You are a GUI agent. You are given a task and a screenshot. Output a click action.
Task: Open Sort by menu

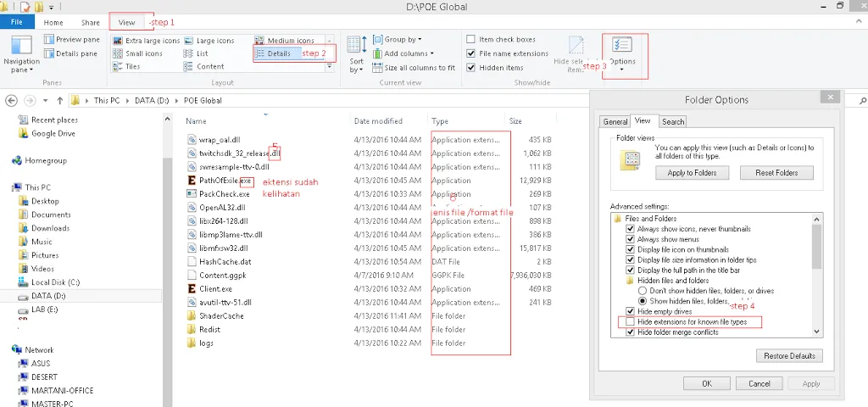tap(357, 55)
